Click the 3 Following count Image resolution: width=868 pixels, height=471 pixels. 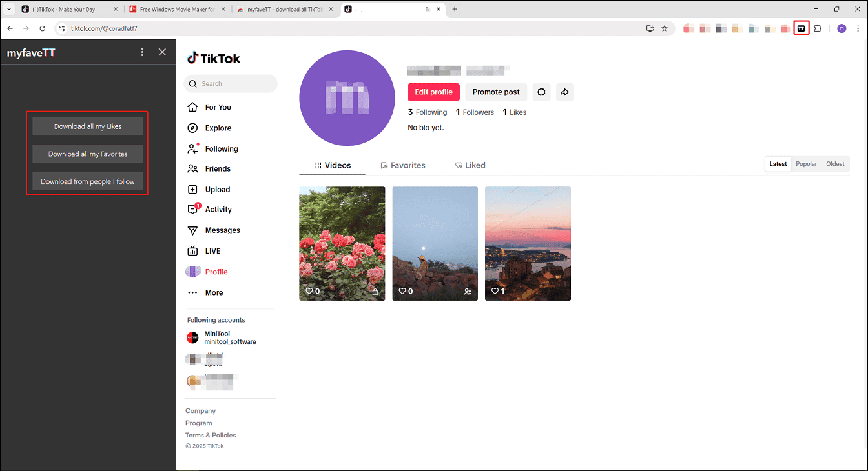click(428, 112)
